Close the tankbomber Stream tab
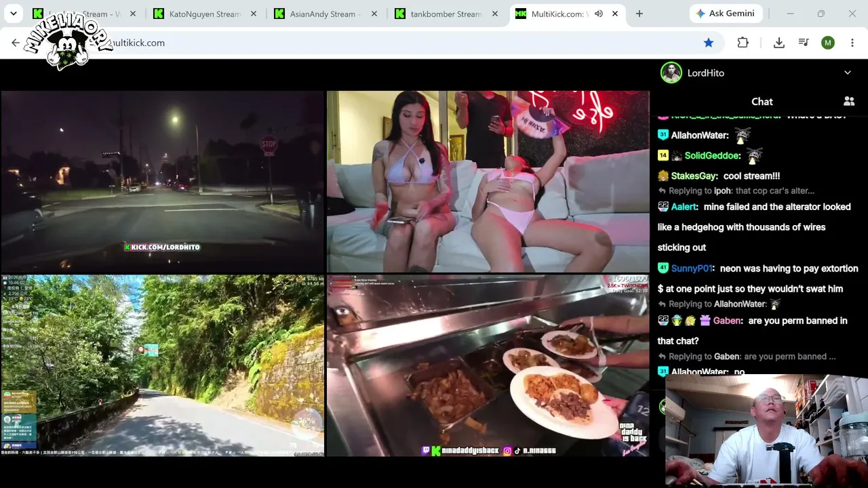This screenshot has width=868, height=488. coord(495,14)
